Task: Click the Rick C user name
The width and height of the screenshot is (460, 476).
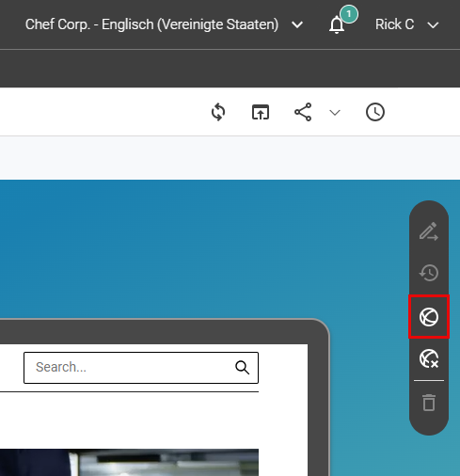Action: coord(394,24)
